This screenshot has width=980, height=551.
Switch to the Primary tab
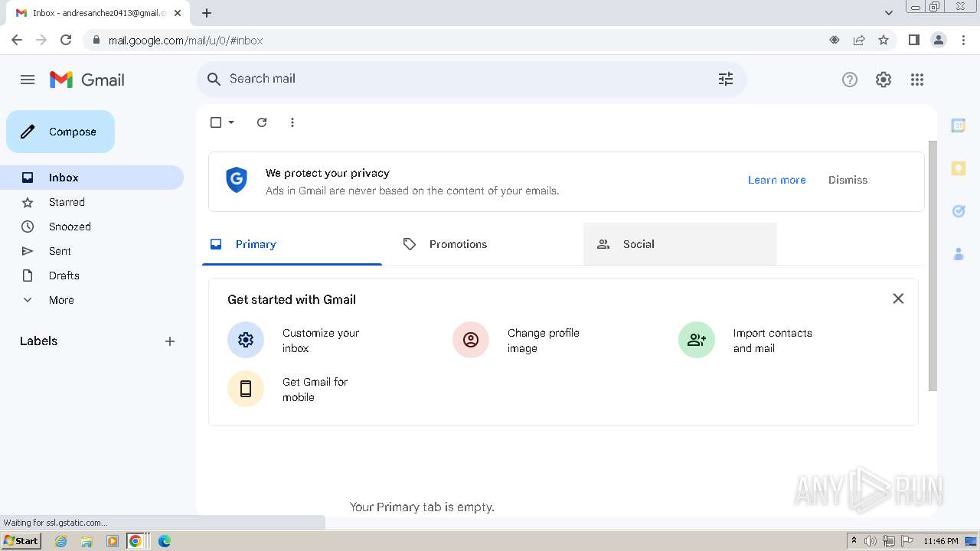click(292, 244)
